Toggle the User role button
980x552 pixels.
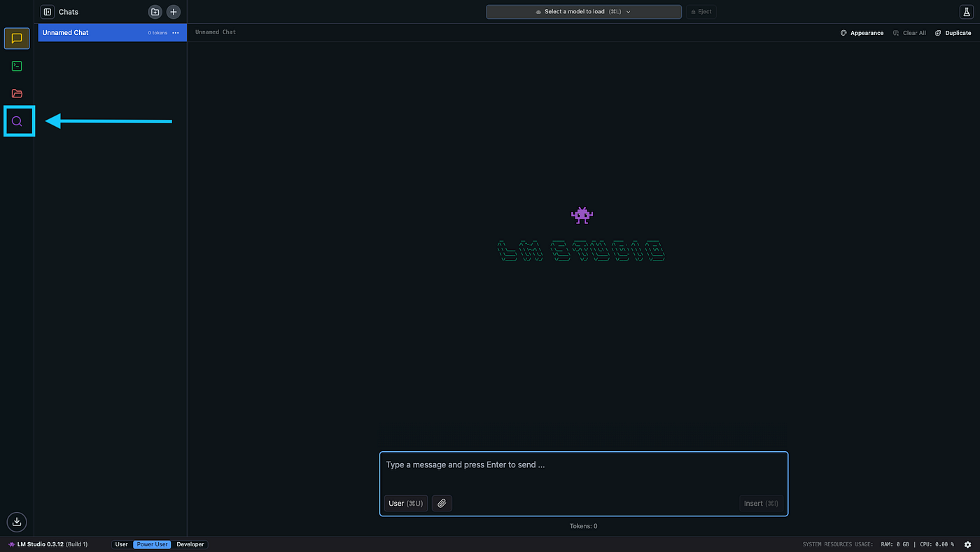406,503
